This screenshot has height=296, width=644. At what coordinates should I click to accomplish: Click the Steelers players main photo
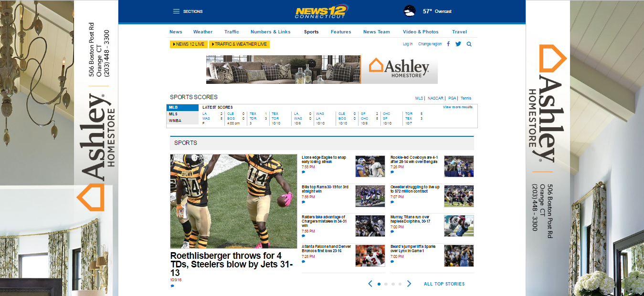(233, 201)
